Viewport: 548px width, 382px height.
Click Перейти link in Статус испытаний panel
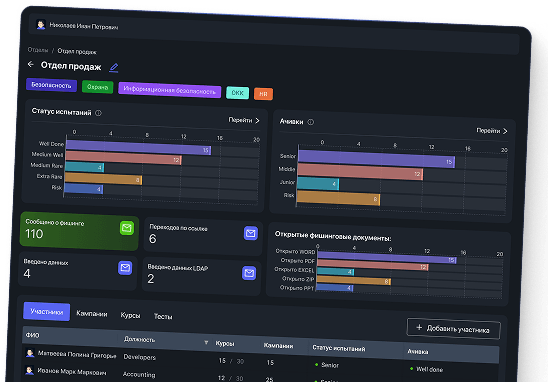(x=244, y=120)
